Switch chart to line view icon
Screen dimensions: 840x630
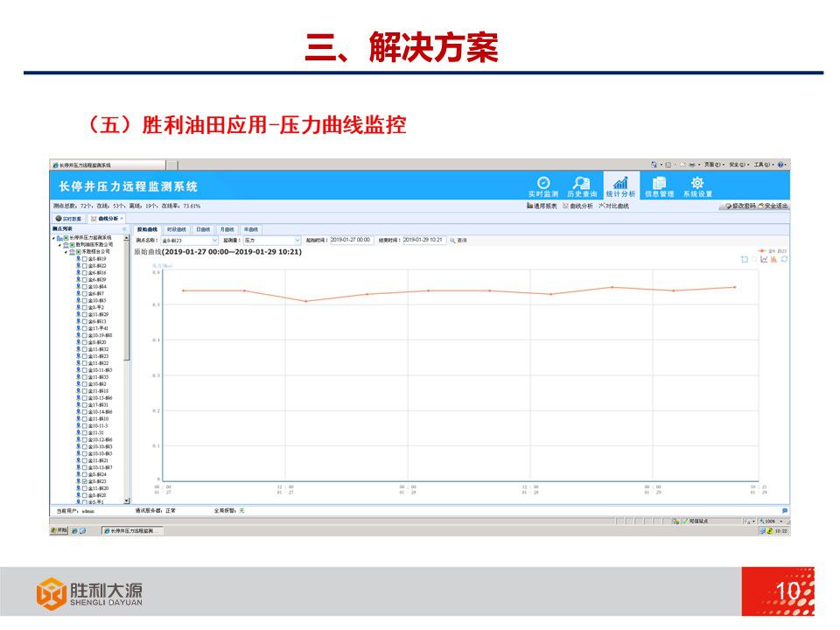coord(764,259)
